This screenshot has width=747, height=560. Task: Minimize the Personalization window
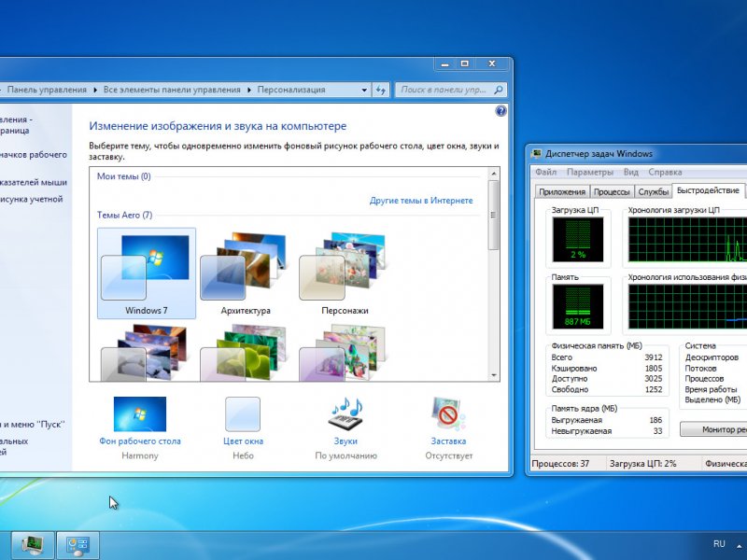point(445,63)
